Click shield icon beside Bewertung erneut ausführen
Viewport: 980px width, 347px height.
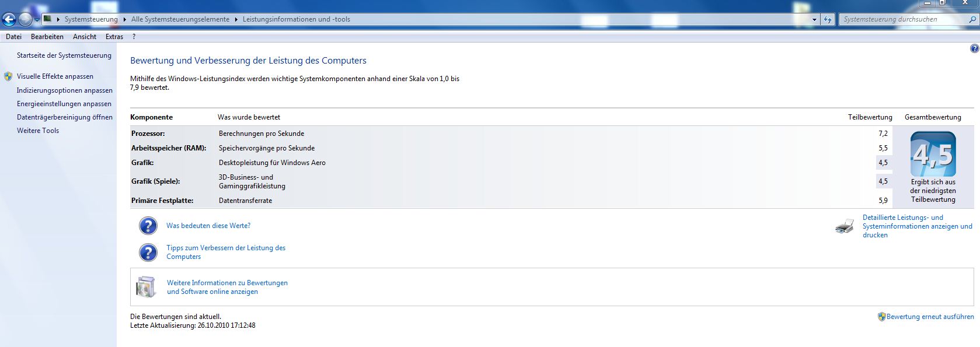tap(881, 317)
